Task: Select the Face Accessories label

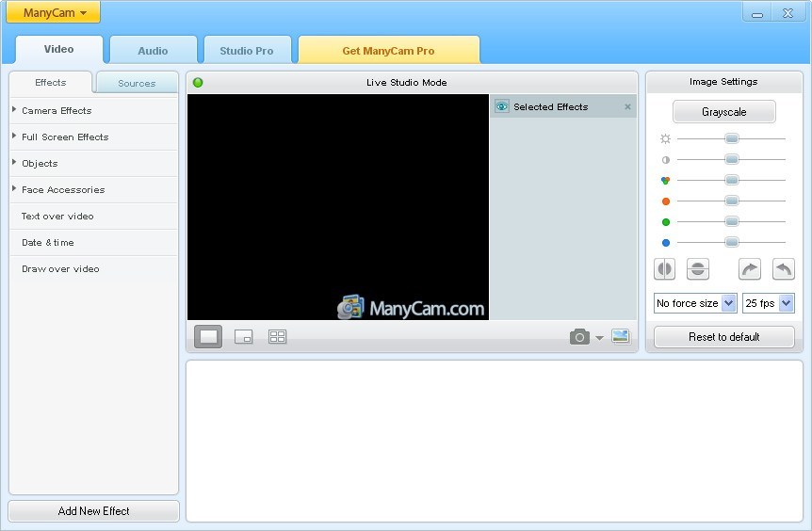Action: click(63, 190)
